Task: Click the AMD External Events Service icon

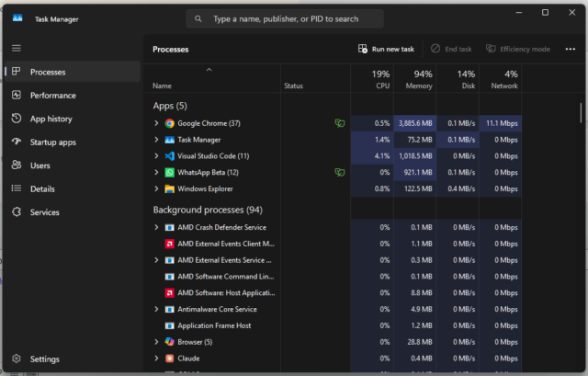Action: (169, 260)
